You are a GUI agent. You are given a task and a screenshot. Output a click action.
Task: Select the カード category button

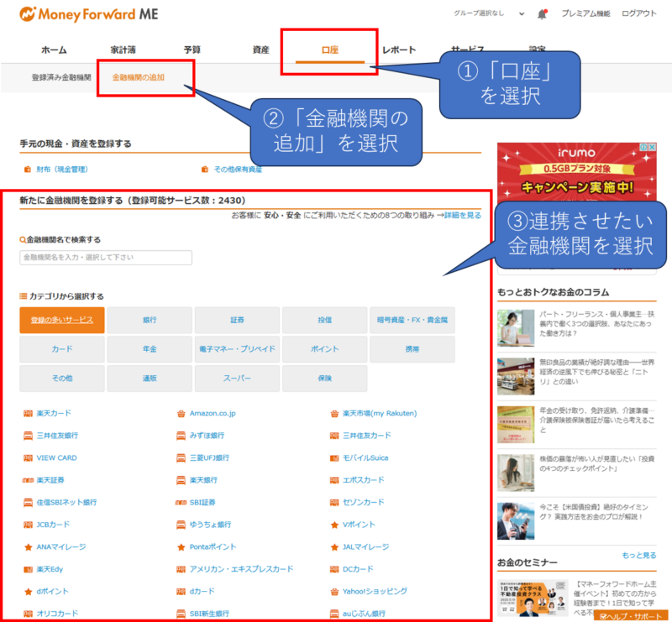[x=62, y=349]
